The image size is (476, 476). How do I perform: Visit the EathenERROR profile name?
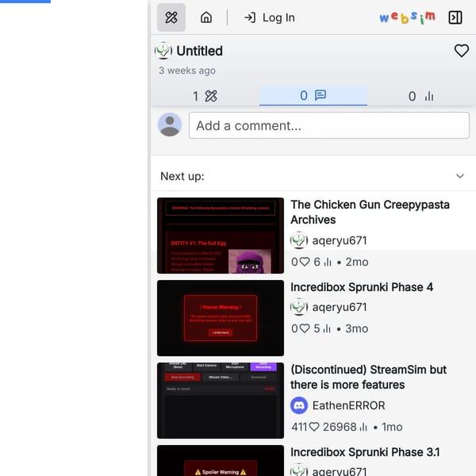pos(348,405)
